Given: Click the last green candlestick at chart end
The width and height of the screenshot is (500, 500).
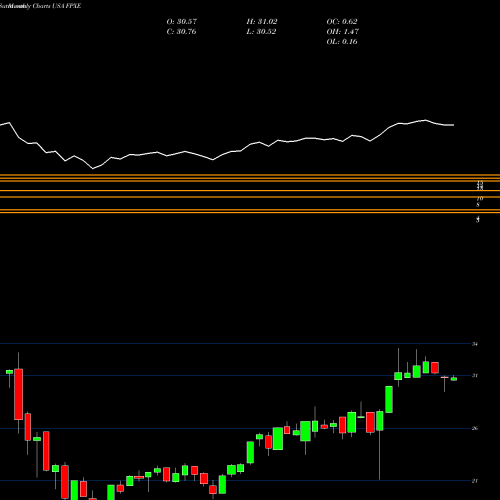Looking at the screenshot, I should click(x=454, y=379).
